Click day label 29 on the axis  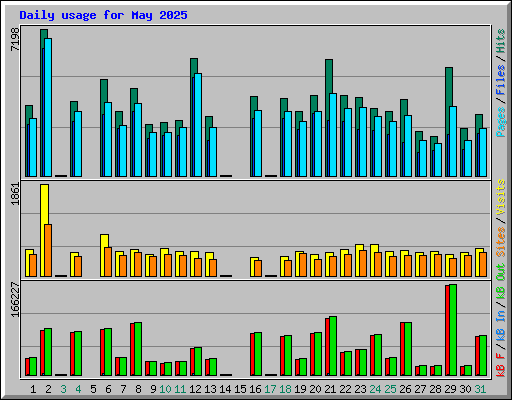pyautogui.click(x=450, y=389)
